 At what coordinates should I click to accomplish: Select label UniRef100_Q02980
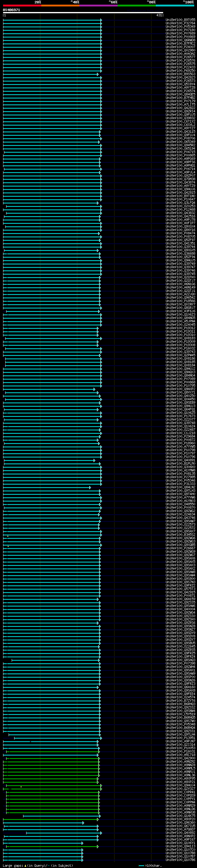(180, 50)
